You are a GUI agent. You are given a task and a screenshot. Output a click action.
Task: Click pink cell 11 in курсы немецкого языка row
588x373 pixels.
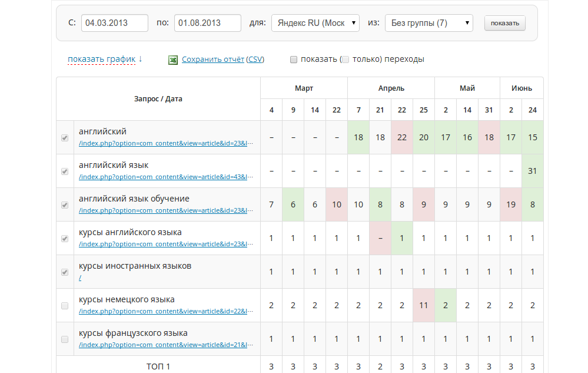tap(424, 305)
